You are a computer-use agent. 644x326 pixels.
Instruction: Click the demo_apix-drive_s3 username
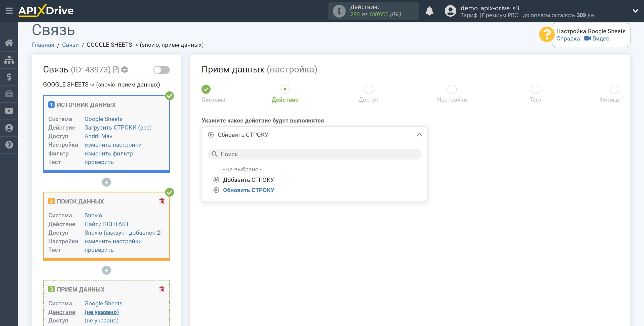pyautogui.click(x=490, y=8)
